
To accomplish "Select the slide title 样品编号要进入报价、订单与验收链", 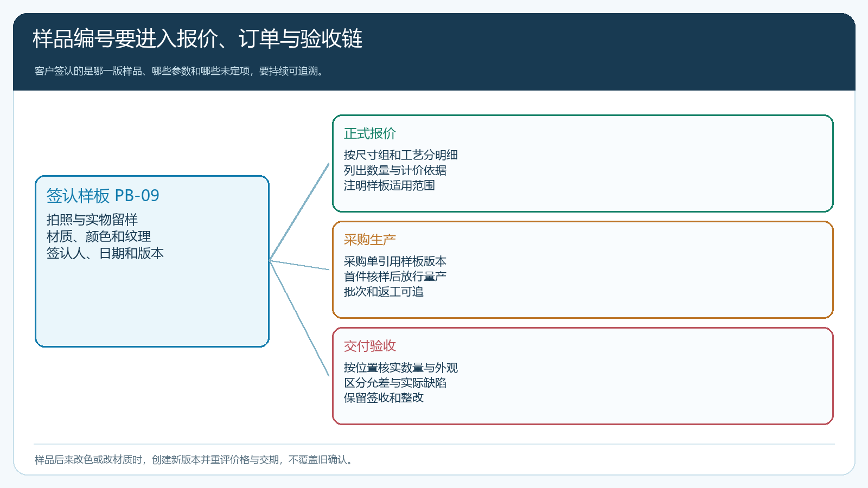I will click(x=197, y=39).
